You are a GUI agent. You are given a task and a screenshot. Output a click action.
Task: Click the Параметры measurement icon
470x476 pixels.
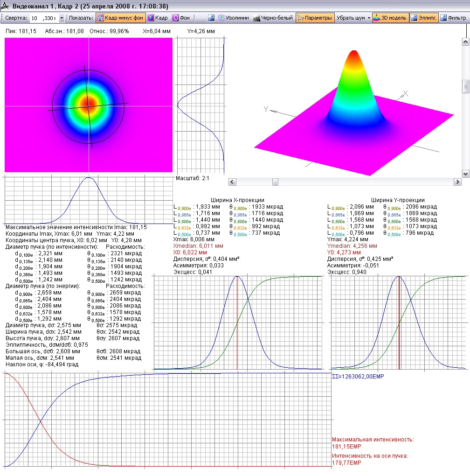[x=300, y=18]
